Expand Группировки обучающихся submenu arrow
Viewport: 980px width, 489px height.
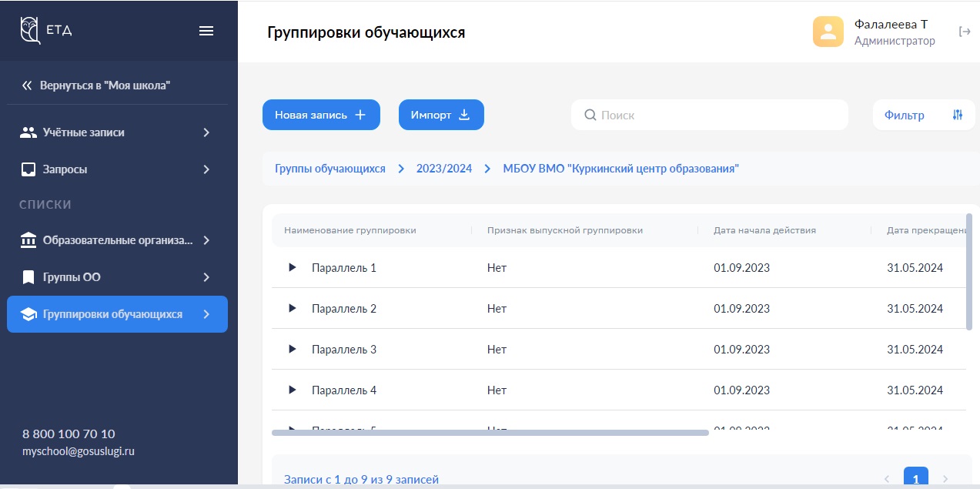pyautogui.click(x=206, y=314)
